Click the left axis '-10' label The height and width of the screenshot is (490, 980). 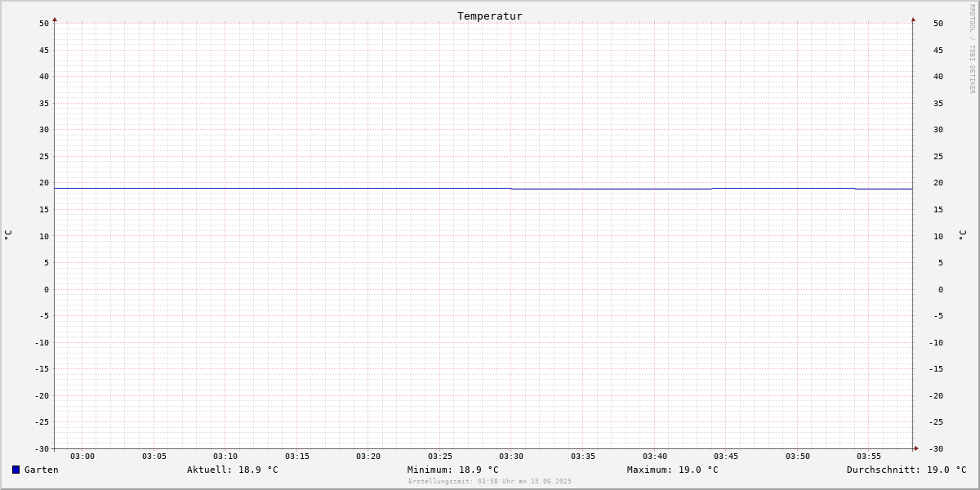tap(42, 342)
